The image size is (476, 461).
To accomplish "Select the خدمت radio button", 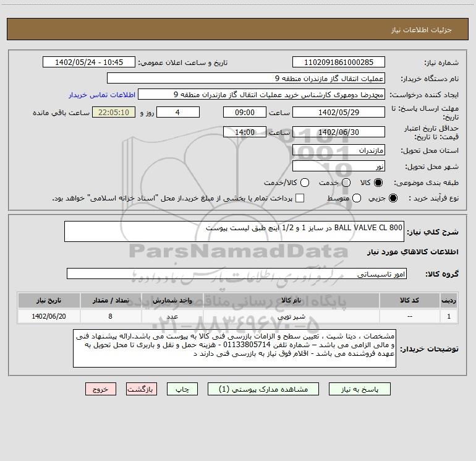I will [346, 183].
